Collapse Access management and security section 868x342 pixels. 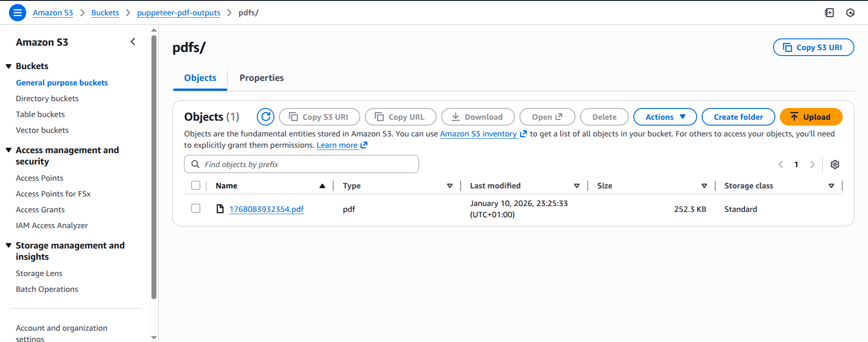[9, 150]
